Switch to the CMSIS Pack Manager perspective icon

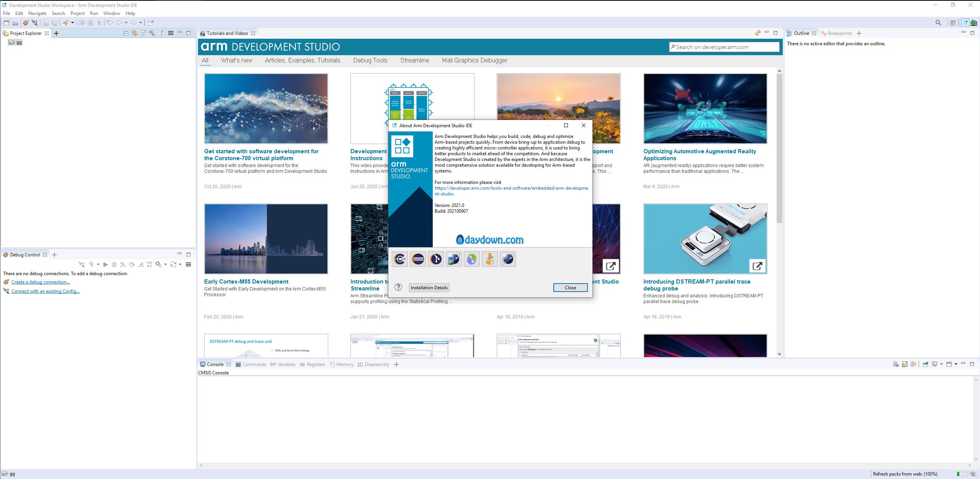(974, 23)
